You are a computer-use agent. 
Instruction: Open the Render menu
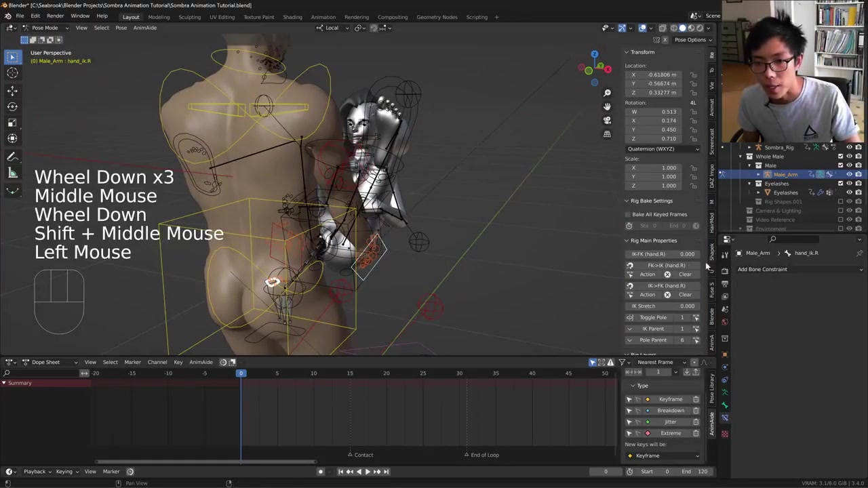coord(55,16)
